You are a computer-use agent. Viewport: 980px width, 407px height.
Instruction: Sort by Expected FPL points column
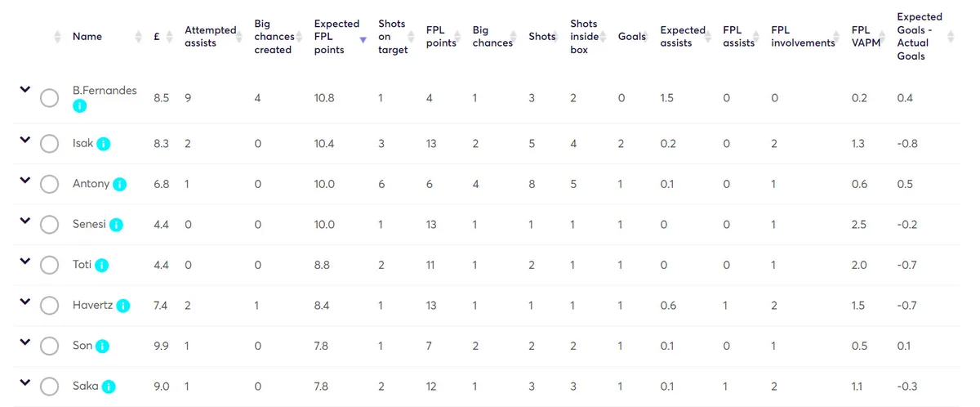click(x=336, y=37)
